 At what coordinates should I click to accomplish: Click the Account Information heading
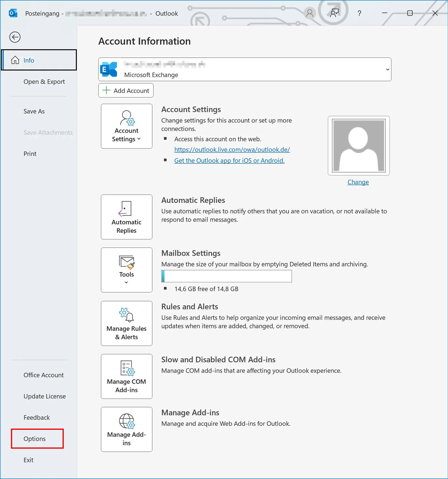pyautogui.click(x=145, y=41)
